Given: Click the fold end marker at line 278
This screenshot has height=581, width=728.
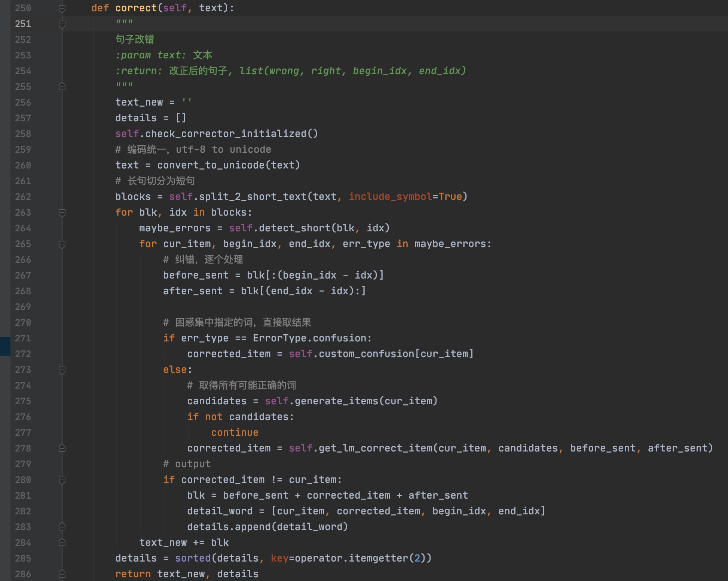Looking at the screenshot, I should click(62, 448).
